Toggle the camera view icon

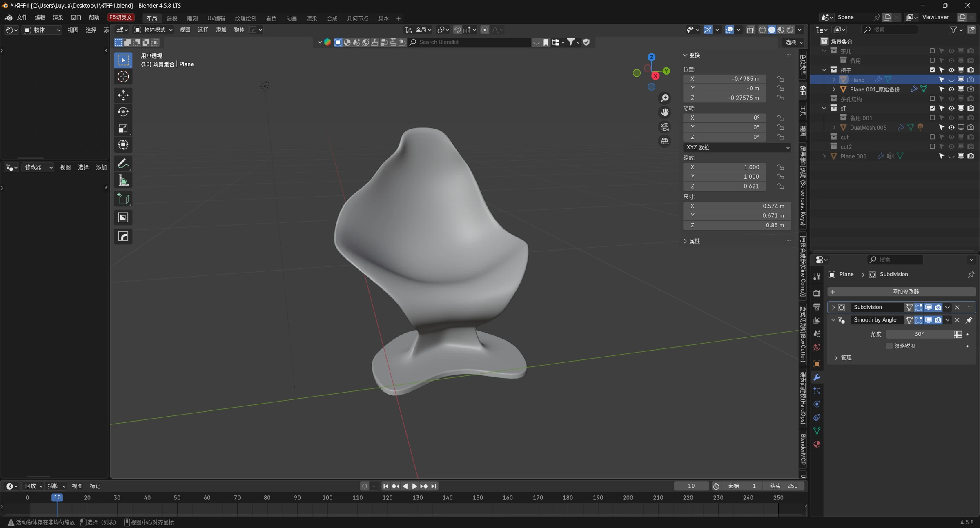point(665,127)
